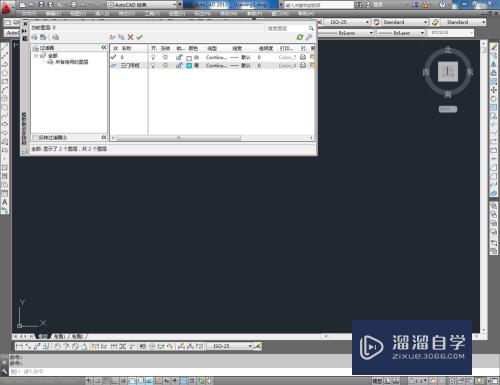Open layer Settings wrench icon
The height and width of the screenshot is (385, 500).
(309, 37)
